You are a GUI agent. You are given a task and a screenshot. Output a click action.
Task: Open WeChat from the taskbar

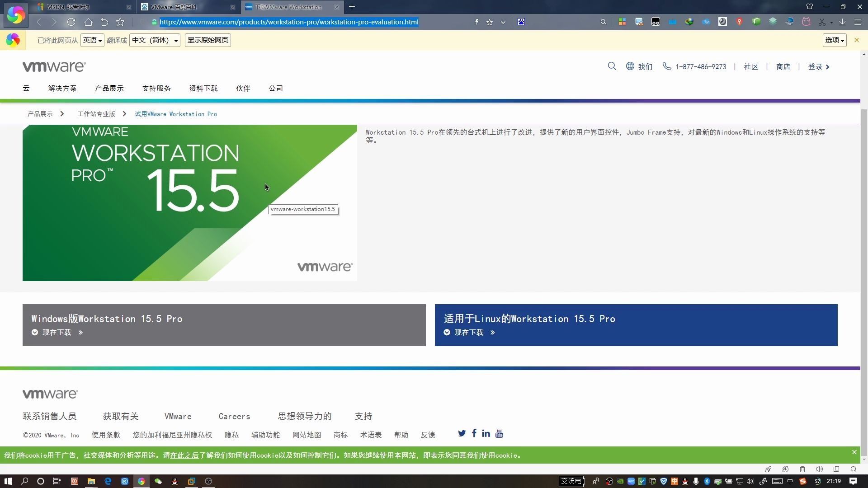158,481
